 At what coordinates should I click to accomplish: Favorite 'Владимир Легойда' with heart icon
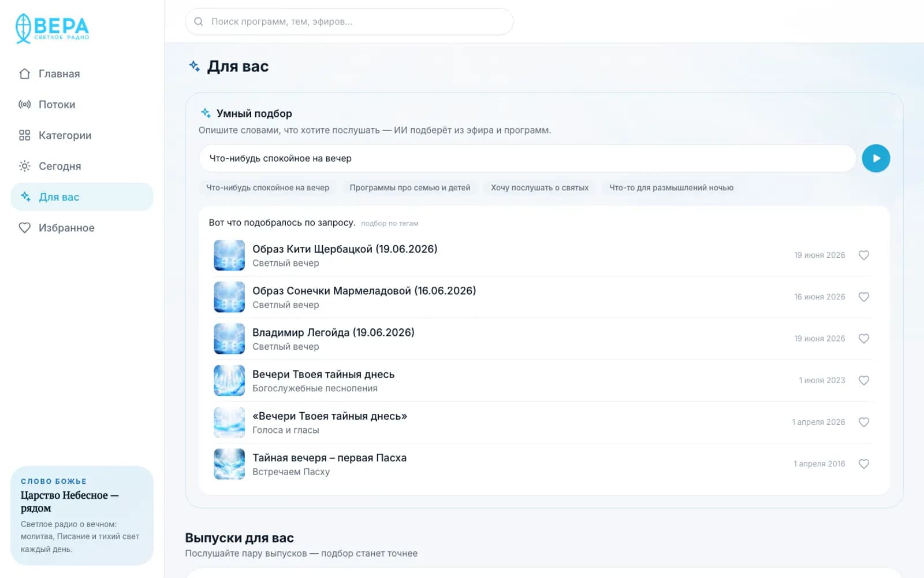coord(863,339)
